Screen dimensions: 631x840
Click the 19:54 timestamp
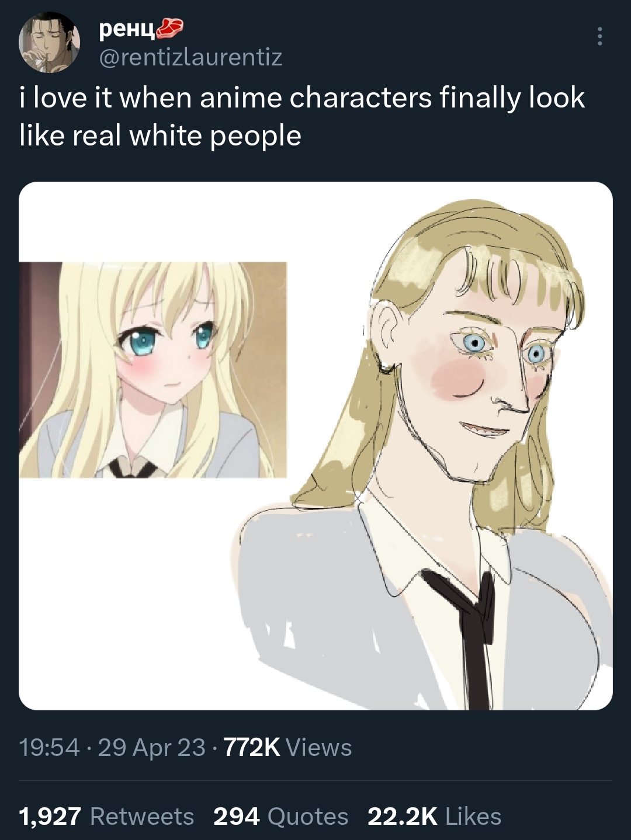point(49,747)
